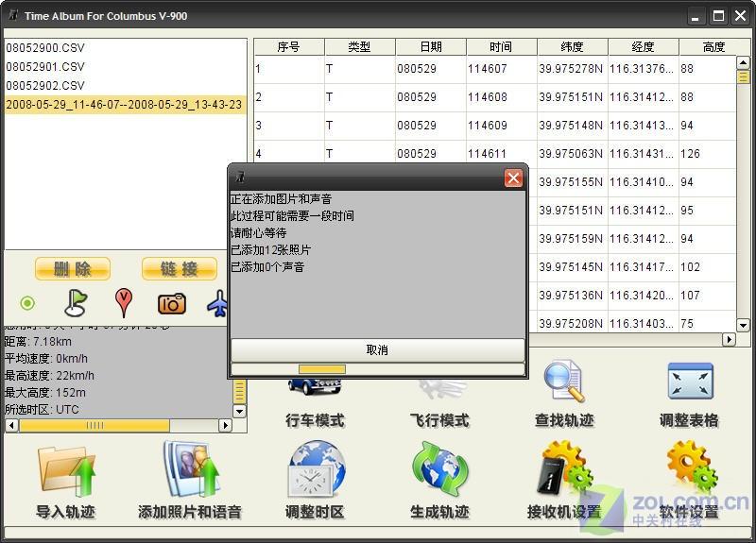Image resolution: width=756 pixels, height=543 pixels.
Task: Click 最高速度: 22km/h info line
Action: [50, 376]
